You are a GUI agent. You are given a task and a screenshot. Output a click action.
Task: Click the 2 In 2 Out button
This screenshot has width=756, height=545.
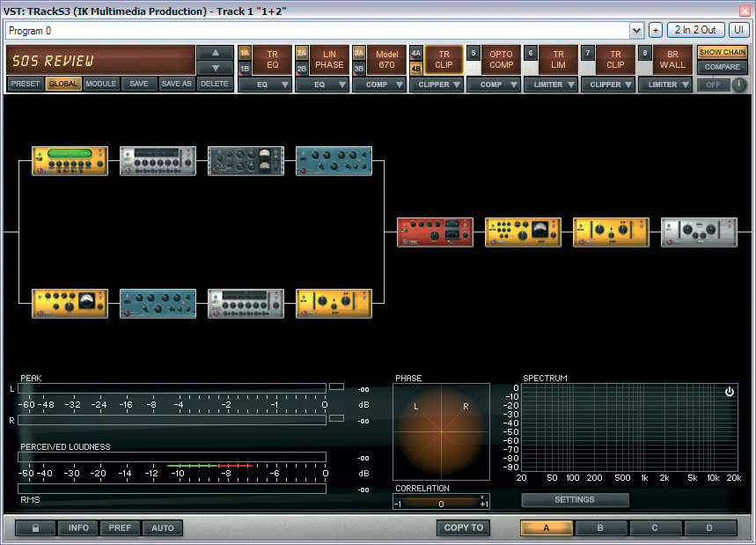point(696,31)
